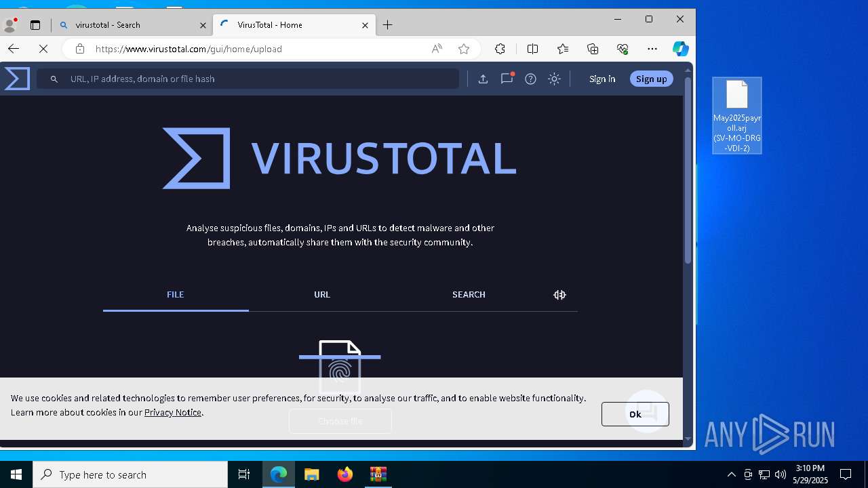Open the notifications chat icon
868x488 pixels.
507,79
